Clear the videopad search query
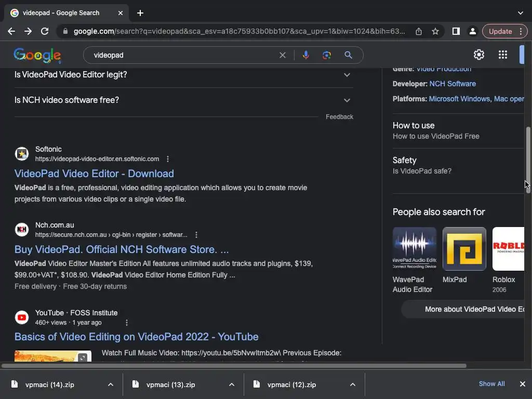Screen dimensions: 532x399 tap(282, 55)
